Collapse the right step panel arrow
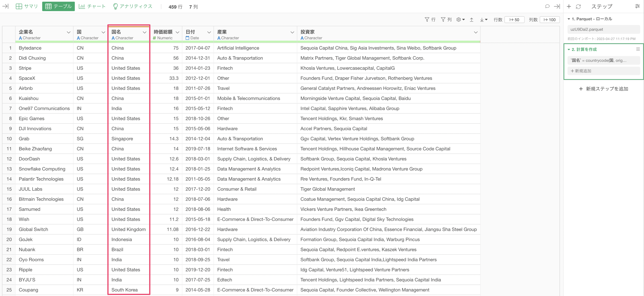Viewport: 644px width, 296px height. (x=557, y=7)
